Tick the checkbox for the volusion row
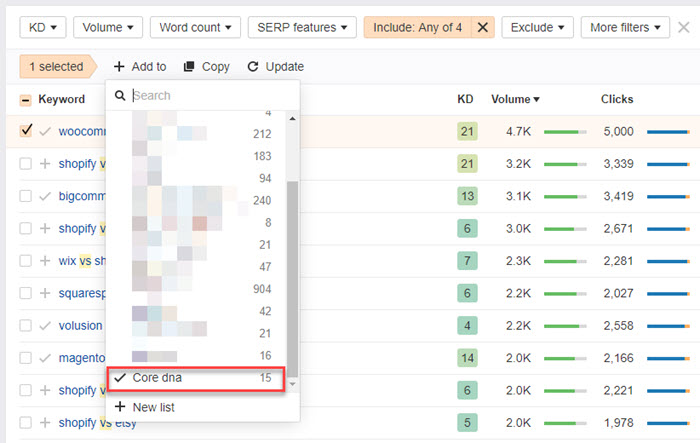The height and width of the screenshot is (443, 700). (26, 326)
